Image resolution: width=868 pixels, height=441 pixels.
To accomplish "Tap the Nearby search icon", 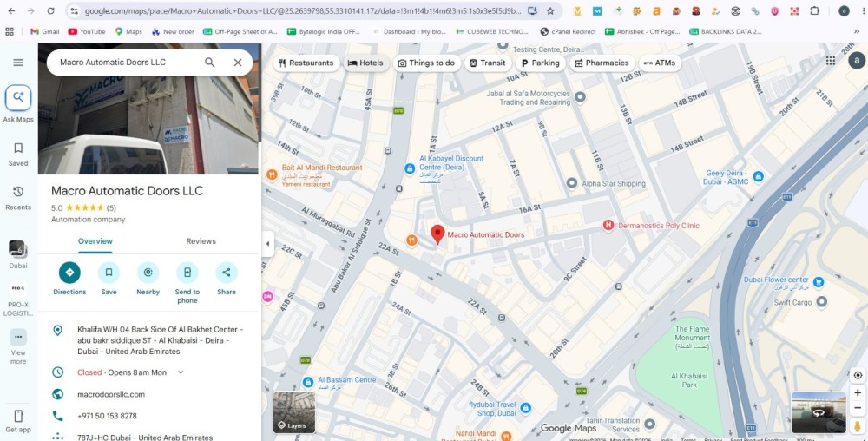I will (148, 273).
